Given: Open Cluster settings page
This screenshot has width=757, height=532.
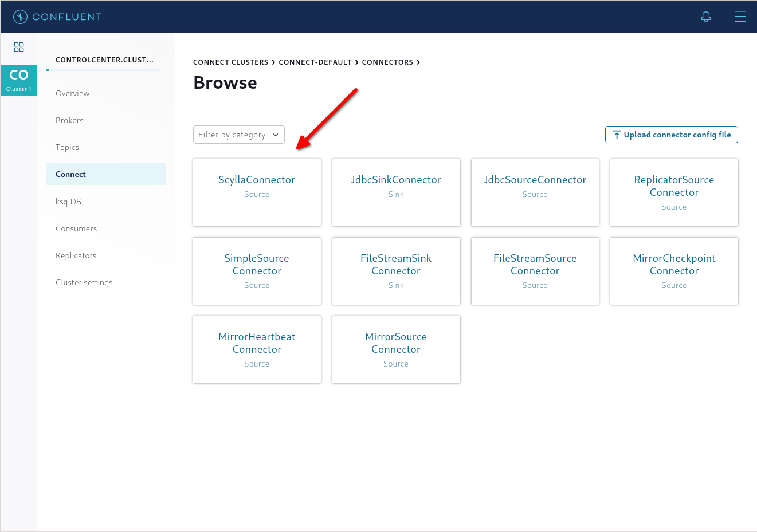Looking at the screenshot, I should point(84,282).
